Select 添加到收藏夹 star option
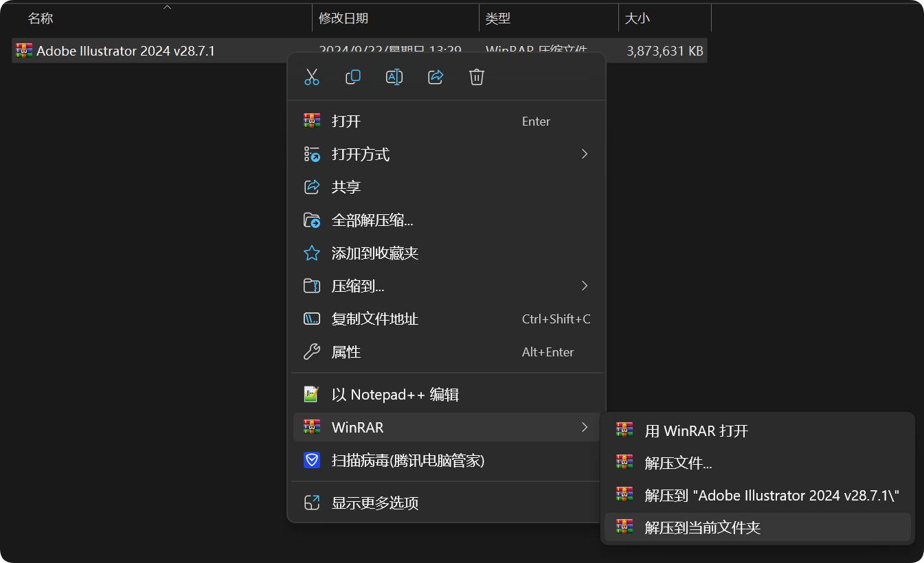The width and height of the screenshot is (924, 563). pos(375,253)
